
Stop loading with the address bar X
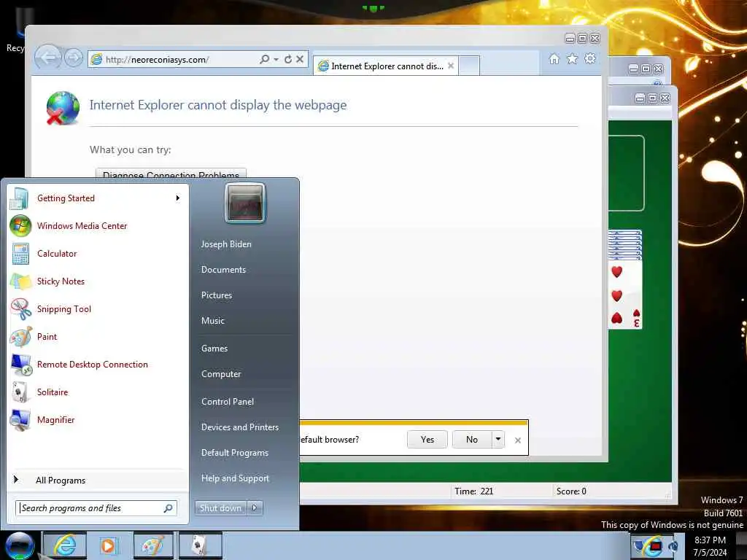pyautogui.click(x=300, y=59)
